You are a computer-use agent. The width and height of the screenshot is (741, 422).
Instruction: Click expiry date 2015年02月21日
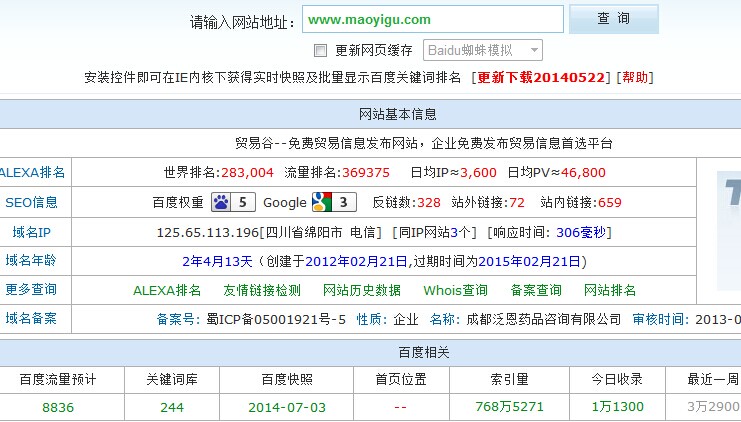529,261
